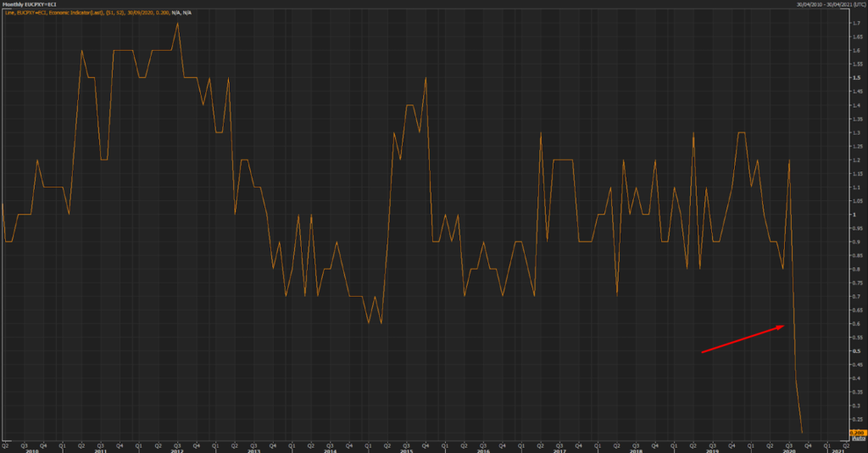The width and height of the screenshot is (868, 453).
Task: Click the orange 0.200 last value tag
Action: coord(856,433)
